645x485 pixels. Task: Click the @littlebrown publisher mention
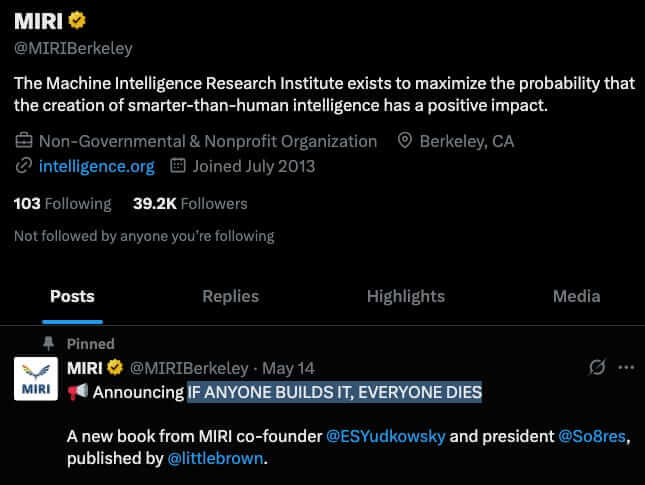coord(215,458)
